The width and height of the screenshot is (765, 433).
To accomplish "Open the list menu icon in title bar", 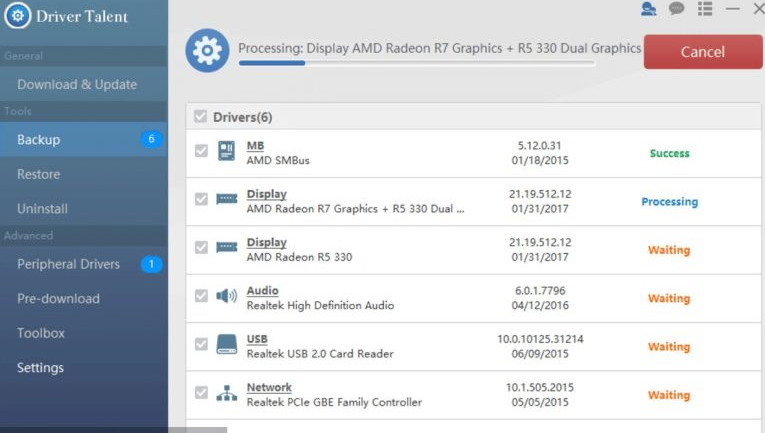I will pos(705,9).
